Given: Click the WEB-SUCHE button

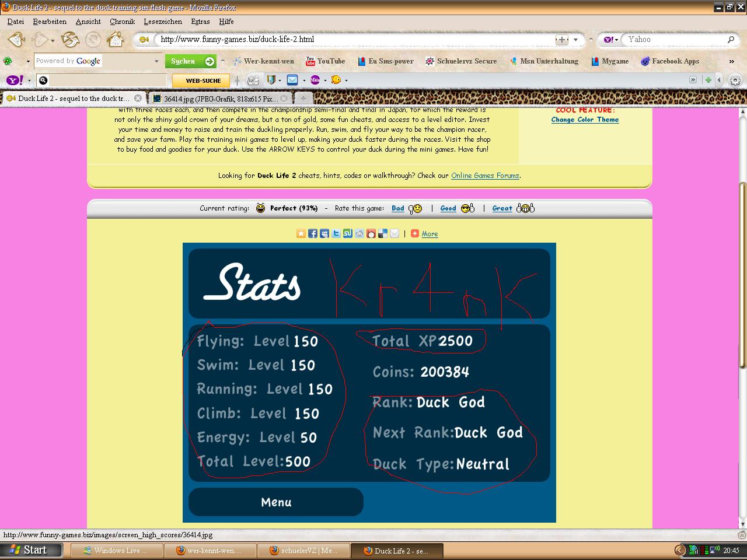Looking at the screenshot, I should (201, 80).
